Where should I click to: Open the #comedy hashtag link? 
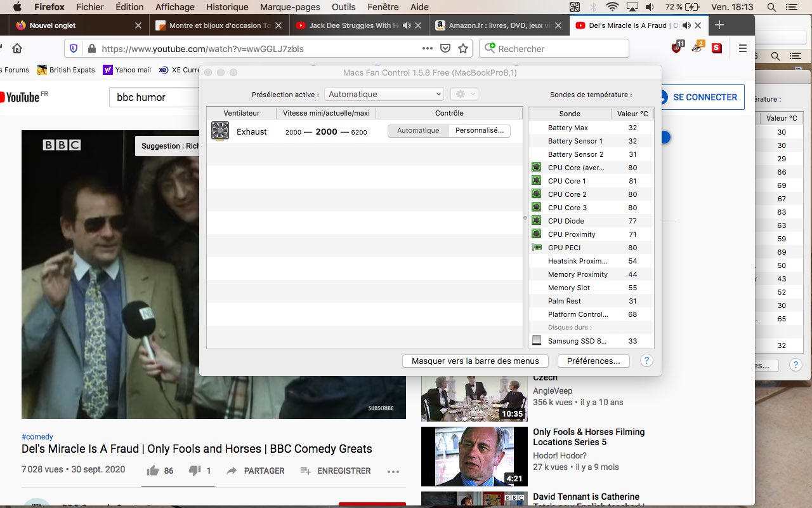37,437
